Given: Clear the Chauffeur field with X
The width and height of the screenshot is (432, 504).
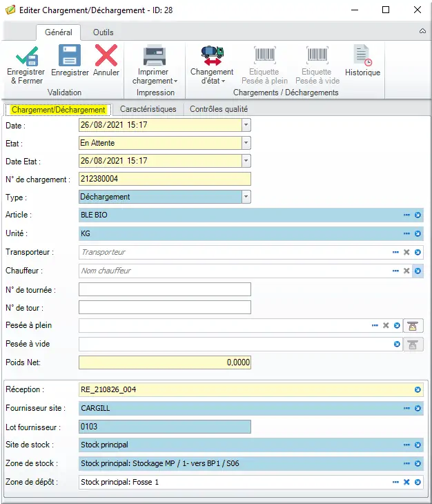Looking at the screenshot, I should (x=406, y=271).
